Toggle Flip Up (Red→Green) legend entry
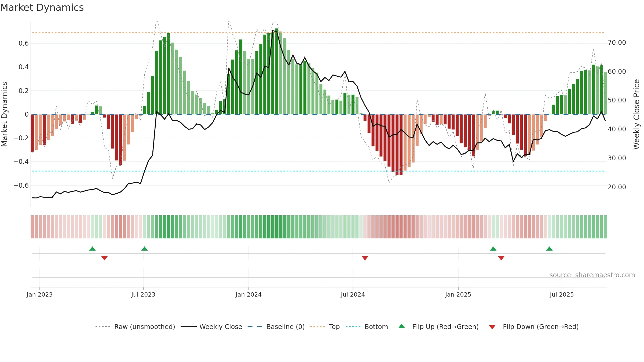The height and width of the screenshot is (362, 644). point(438,327)
